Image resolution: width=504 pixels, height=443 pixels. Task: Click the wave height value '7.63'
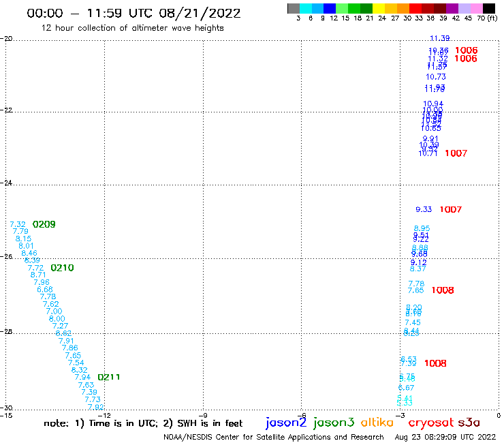(86, 385)
